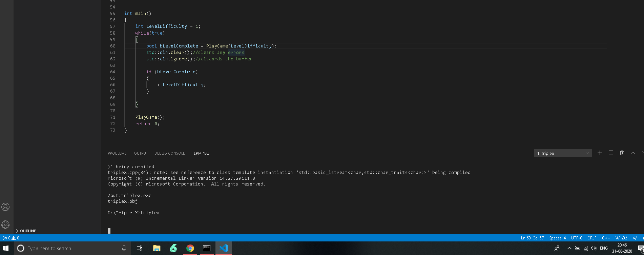Screen dimensions: 644x255
Task: Select the C++ language mode indicator
Action: [606, 238]
